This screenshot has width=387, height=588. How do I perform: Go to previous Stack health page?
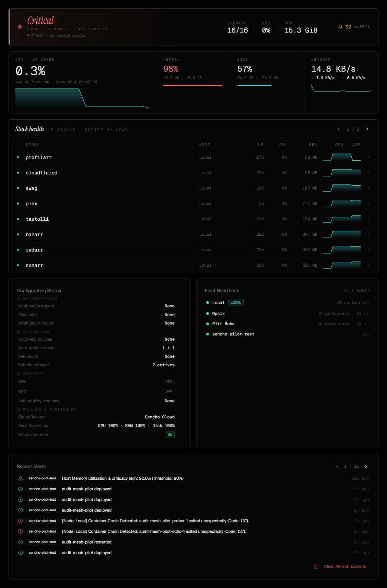(339, 129)
